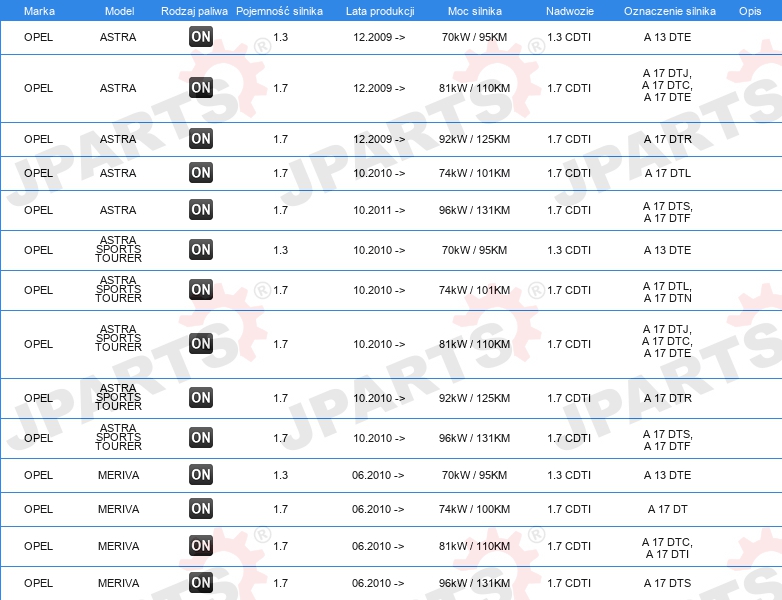Select '1.3 CDTI' in Astra 12.2009 row

click(569, 37)
